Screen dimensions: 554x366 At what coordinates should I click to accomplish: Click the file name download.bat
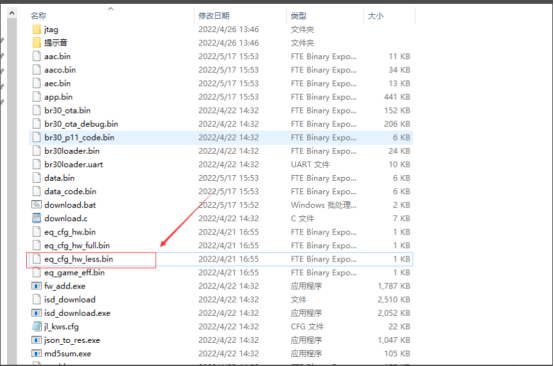(70, 205)
